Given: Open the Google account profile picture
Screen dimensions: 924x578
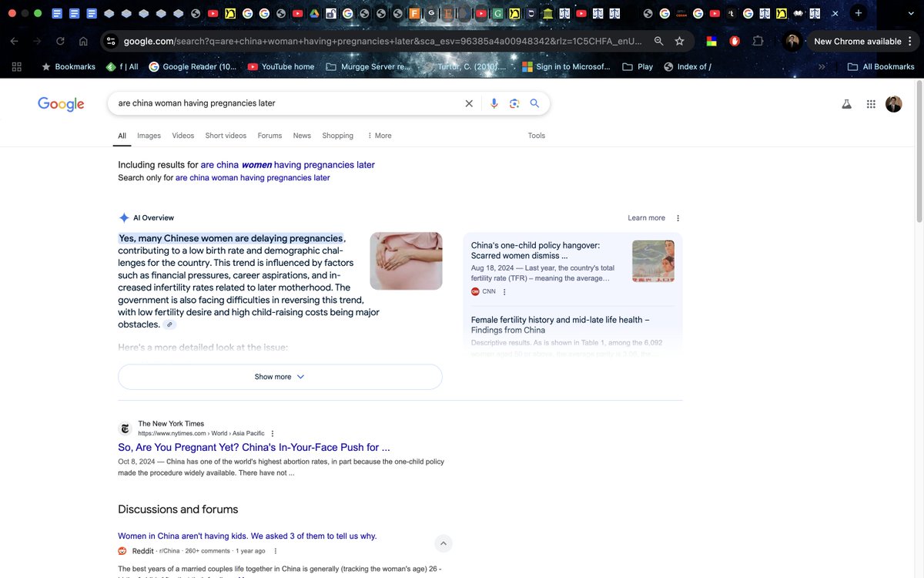Looking at the screenshot, I should (x=894, y=104).
